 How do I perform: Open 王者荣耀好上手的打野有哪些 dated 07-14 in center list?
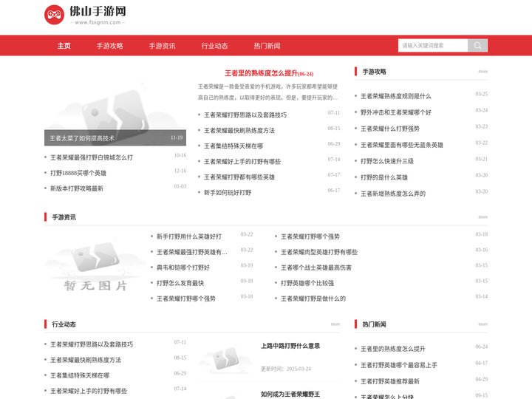pos(242,162)
